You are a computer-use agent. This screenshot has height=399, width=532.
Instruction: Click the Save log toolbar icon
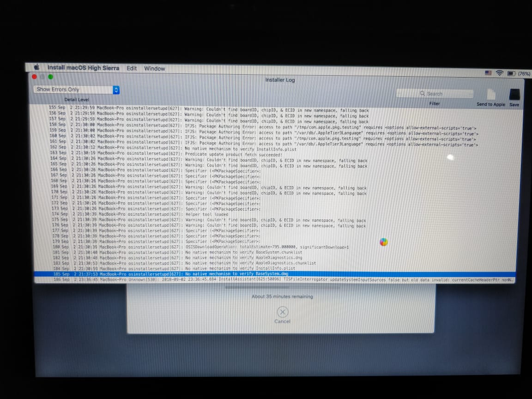(x=514, y=95)
